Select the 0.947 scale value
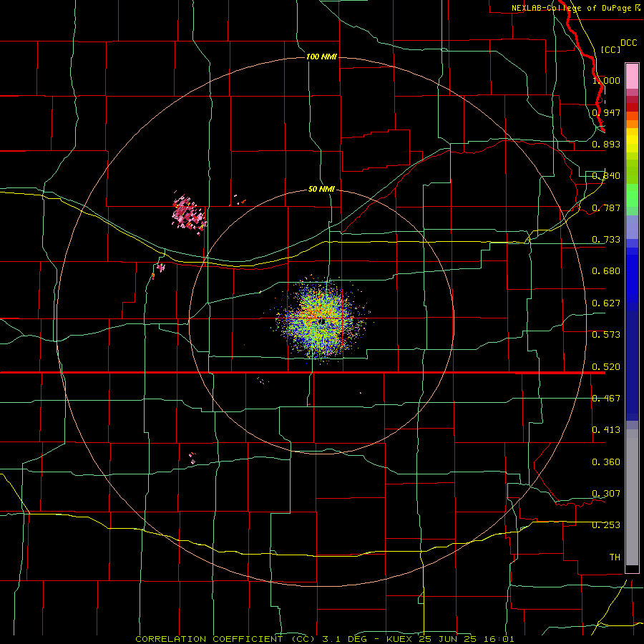This screenshot has width=644, height=644. [x=606, y=112]
